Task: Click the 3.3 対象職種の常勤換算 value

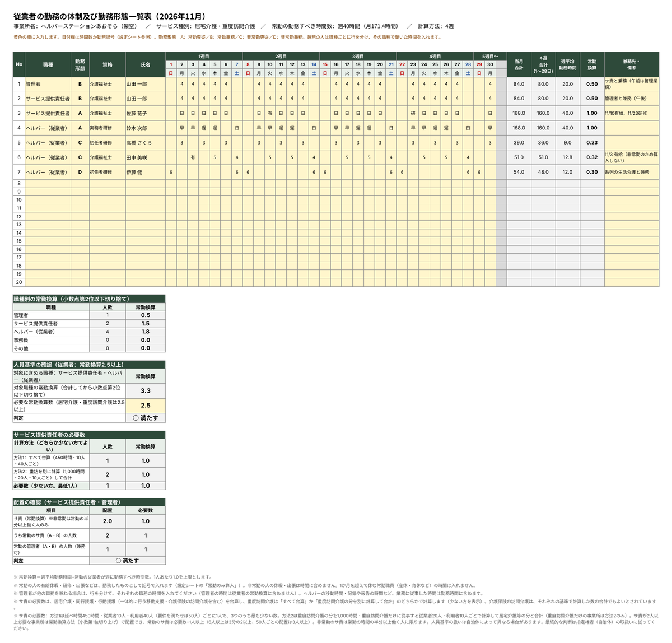Action: point(146,390)
